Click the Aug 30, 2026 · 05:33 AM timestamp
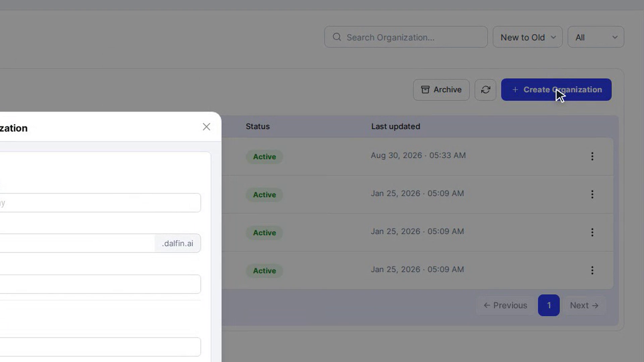This screenshot has height=362, width=644. click(x=418, y=156)
